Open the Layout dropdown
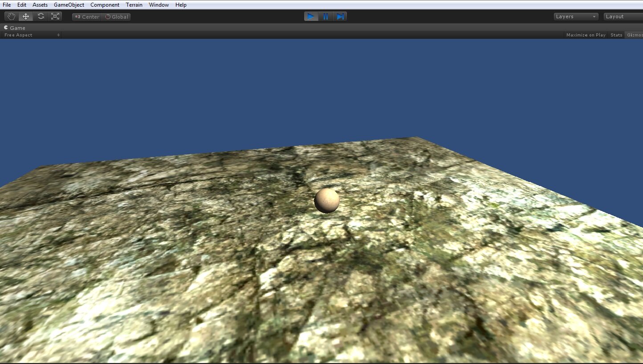This screenshot has width=643, height=364. click(623, 16)
